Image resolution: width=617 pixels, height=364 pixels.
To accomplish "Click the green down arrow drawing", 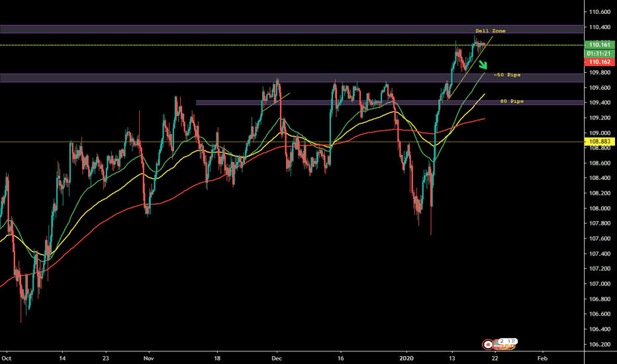I will [484, 65].
